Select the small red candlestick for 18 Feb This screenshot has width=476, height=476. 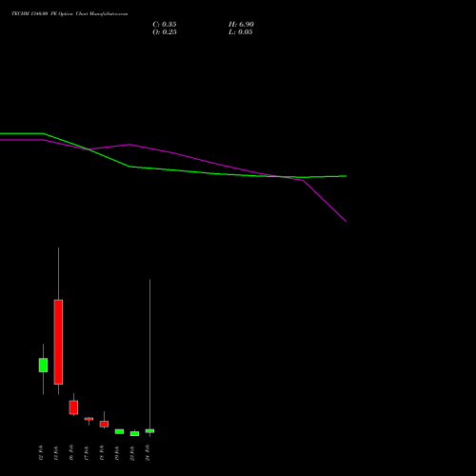pyautogui.click(x=104, y=424)
